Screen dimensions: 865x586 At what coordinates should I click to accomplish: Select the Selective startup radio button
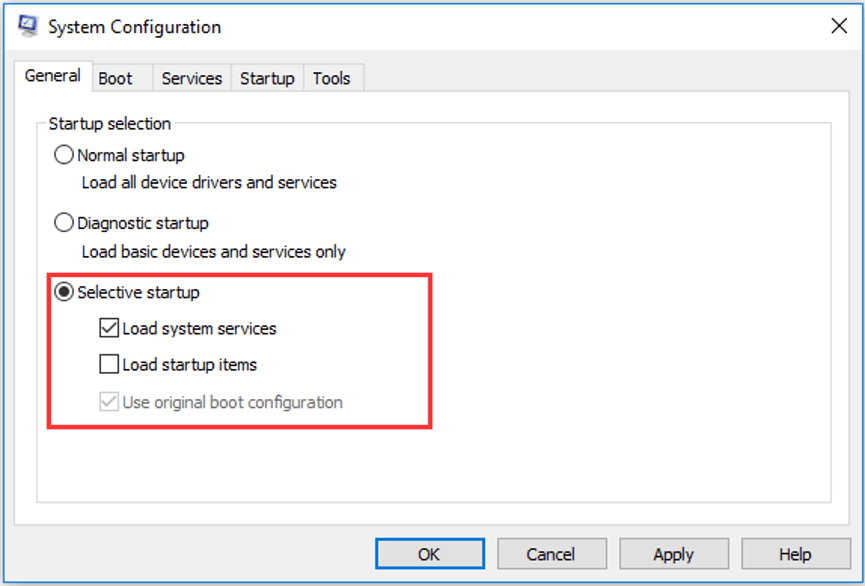click(63, 292)
